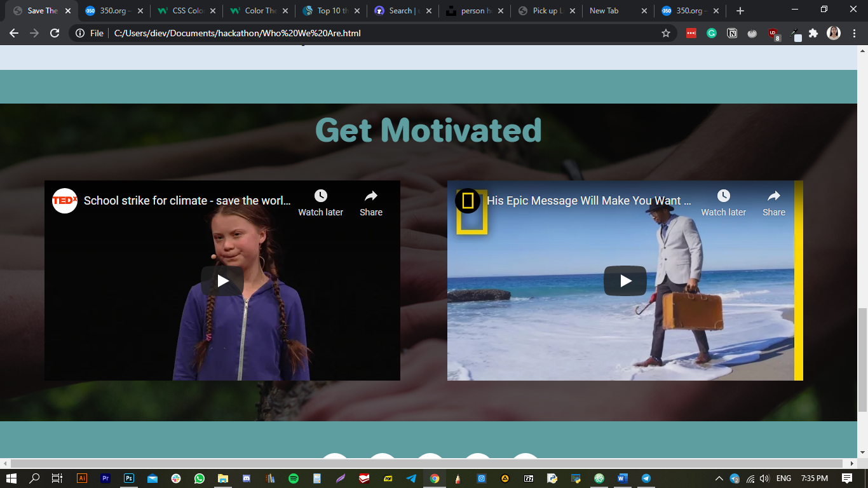868x488 pixels.
Task: Open Task View on the taskbar
Action: click(x=57, y=478)
